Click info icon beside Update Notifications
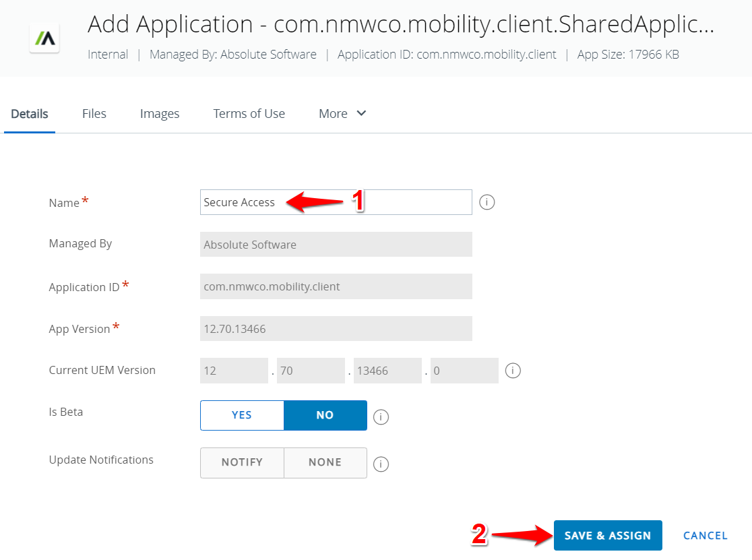This screenshot has width=752, height=560. (x=381, y=464)
